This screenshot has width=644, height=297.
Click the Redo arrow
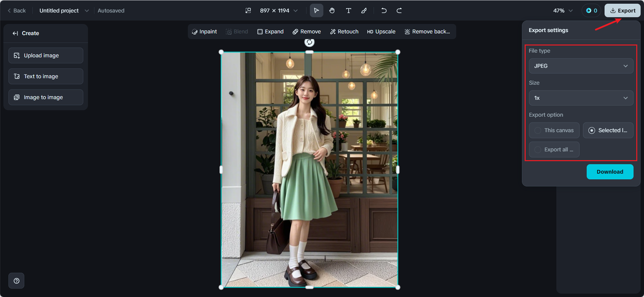399,11
